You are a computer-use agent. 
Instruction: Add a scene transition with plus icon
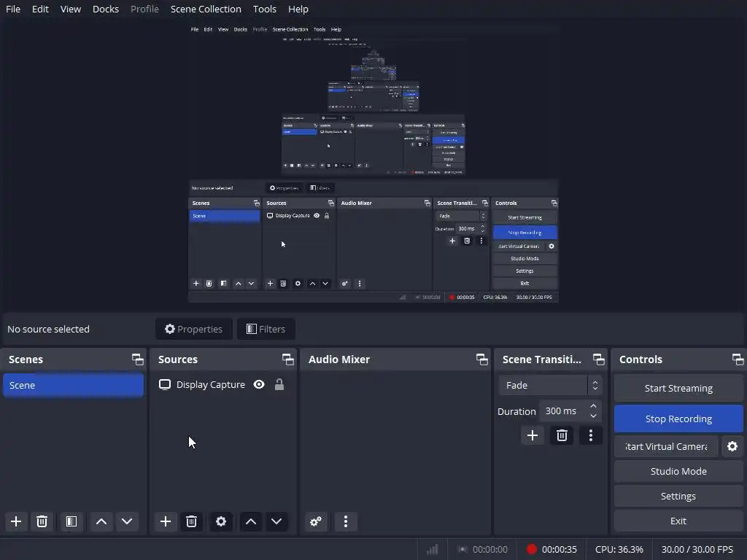[x=532, y=435]
